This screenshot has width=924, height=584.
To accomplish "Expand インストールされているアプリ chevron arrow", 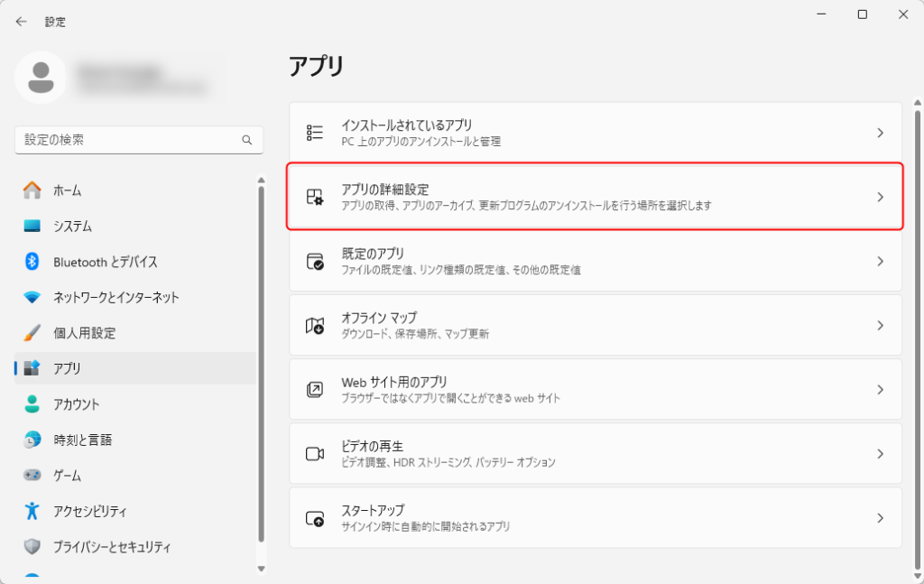I will tap(880, 133).
